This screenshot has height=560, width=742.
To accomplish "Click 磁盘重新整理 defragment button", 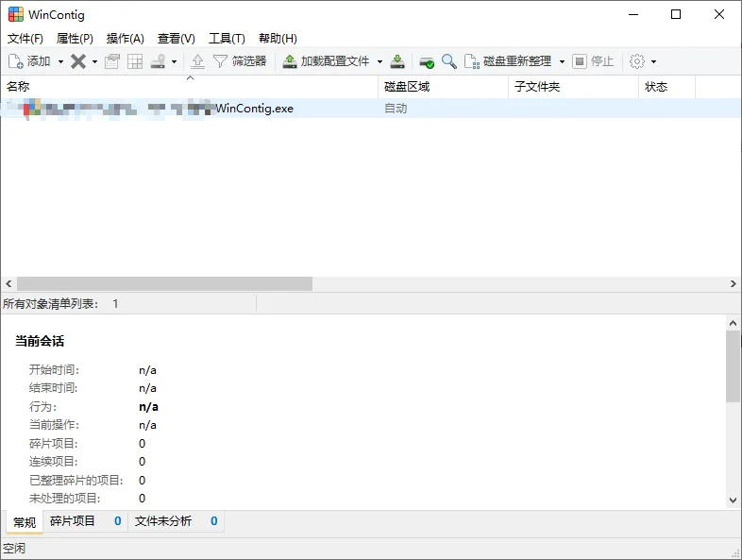I will 508,61.
